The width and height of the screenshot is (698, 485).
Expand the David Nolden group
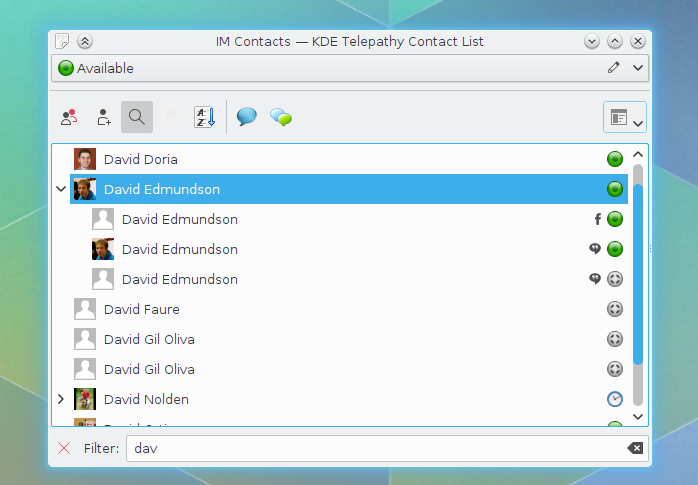[61, 399]
